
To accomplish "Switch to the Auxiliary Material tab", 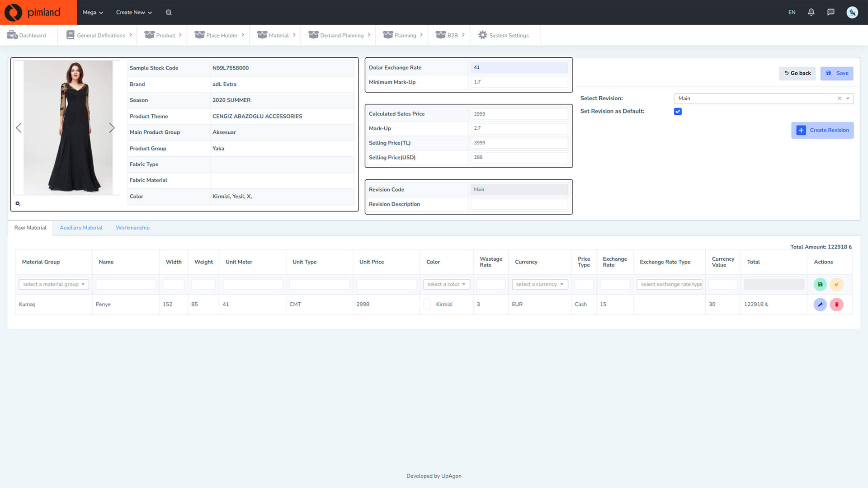I will tap(81, 228).
